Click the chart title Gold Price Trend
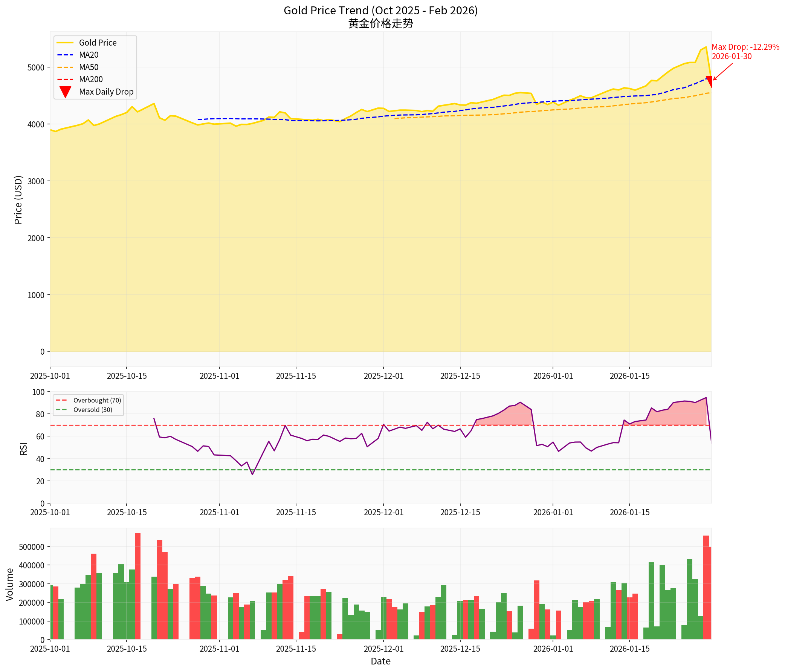Screen dimensions: 785x672 [380, 11]
